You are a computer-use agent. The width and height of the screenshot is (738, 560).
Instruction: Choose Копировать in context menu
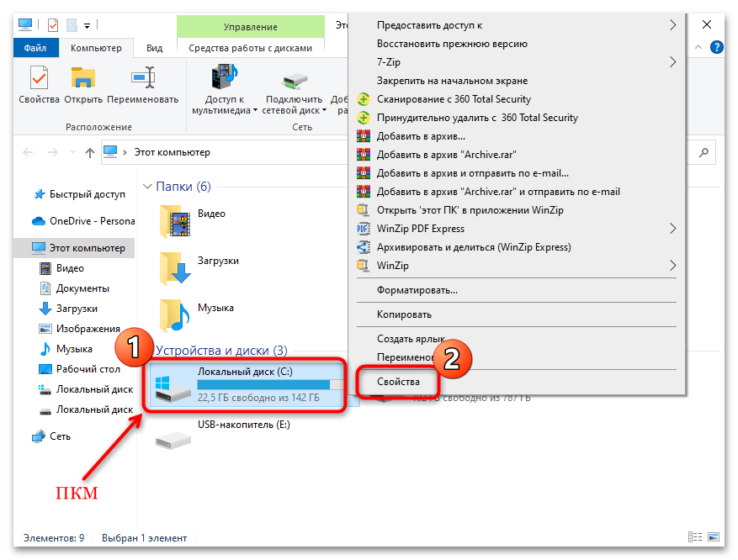point(517,314)
